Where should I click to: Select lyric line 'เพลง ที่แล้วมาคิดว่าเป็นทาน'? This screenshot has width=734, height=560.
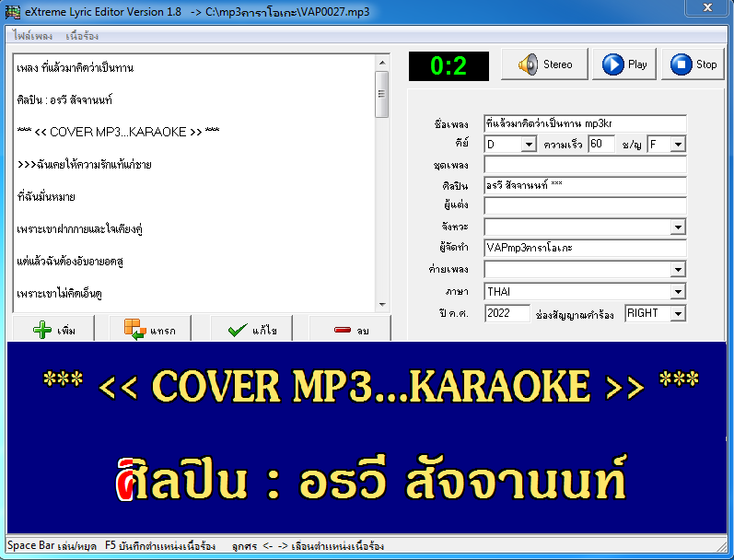tap(75, 68)
